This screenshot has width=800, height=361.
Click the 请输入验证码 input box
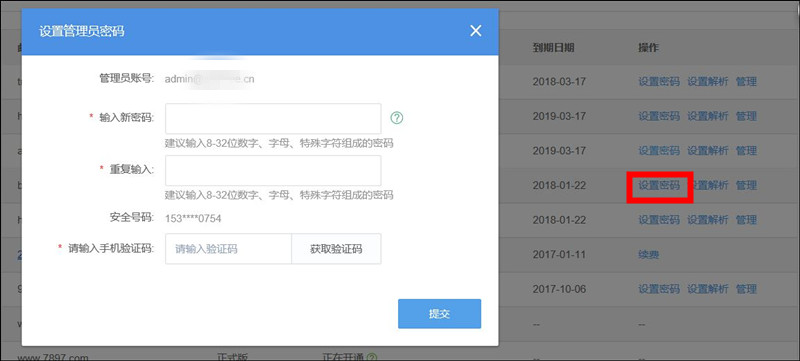click(x=228, y=249)
